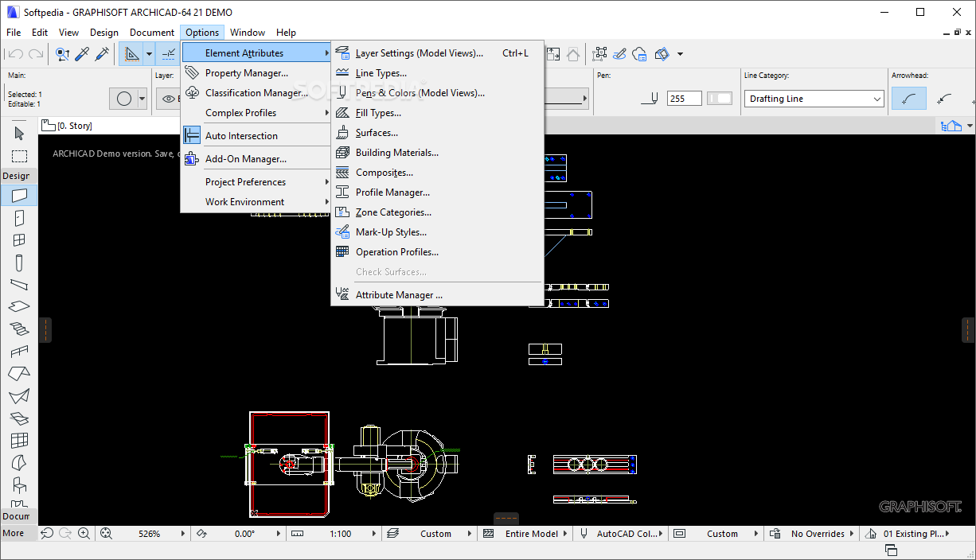Click the Guide Lines triangle icon

[131, 54]
